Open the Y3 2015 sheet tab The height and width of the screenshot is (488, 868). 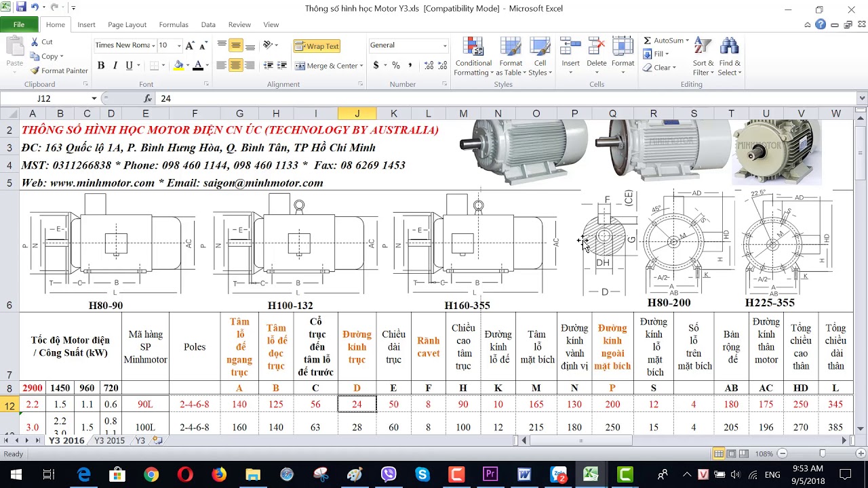coord(110,441)
